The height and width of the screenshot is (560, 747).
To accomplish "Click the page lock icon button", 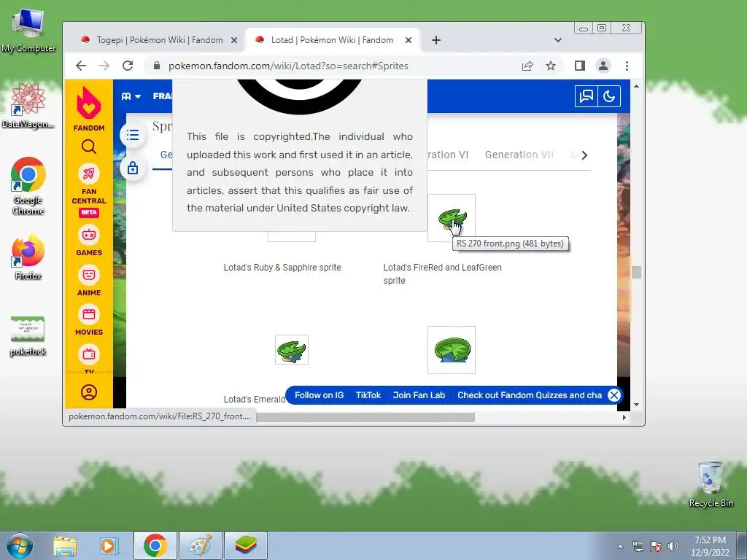I will (x=133, y=168).
